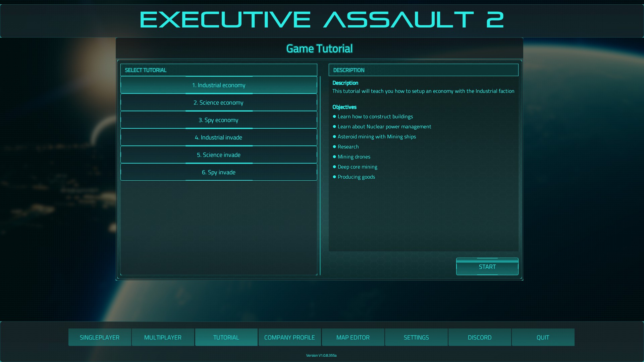Pick the Industrial invade tutorial
This screenshot has width=644, height=362.
219,137
